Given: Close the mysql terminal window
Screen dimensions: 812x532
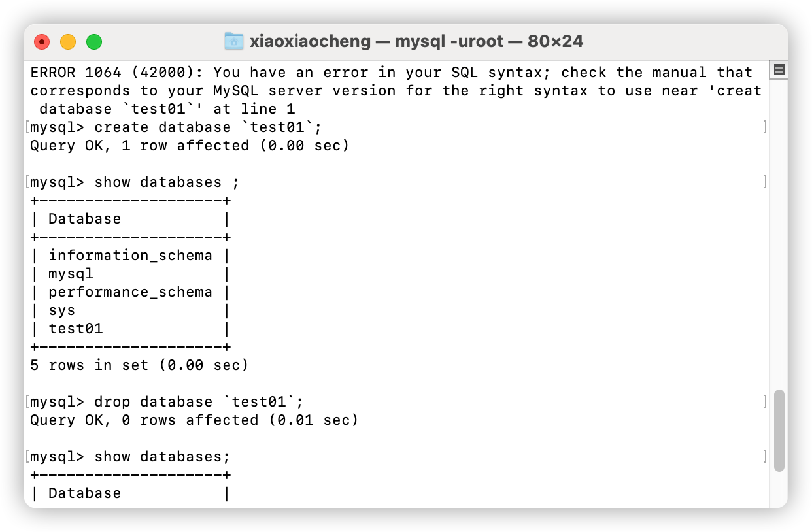Looking at the screenshot, I should pos(42,42).
